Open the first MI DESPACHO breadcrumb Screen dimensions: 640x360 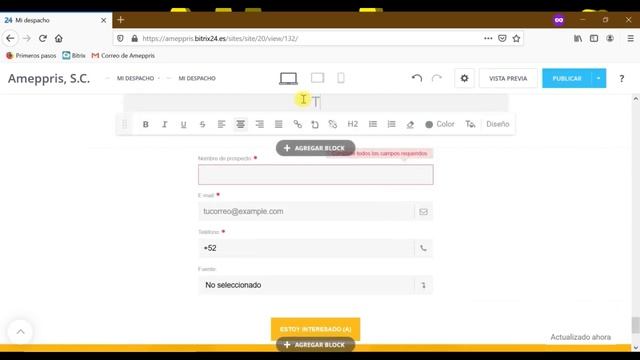click(136, 78)
